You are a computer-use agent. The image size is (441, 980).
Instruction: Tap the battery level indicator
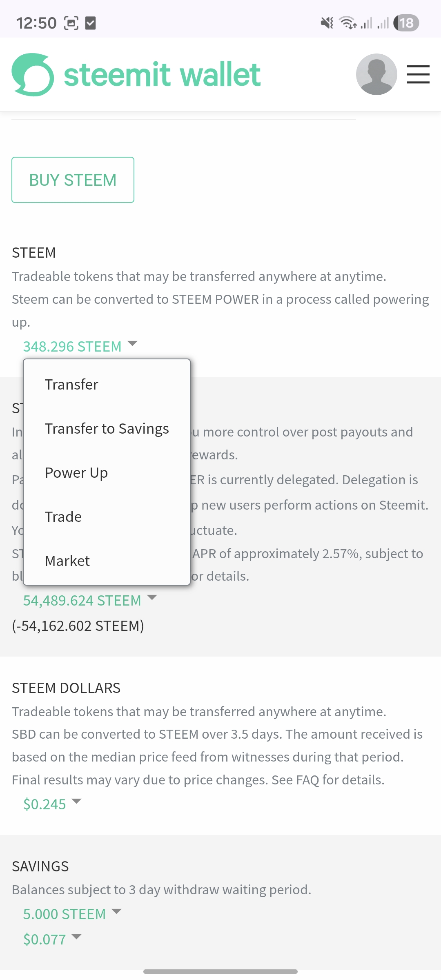pos(406,23)
